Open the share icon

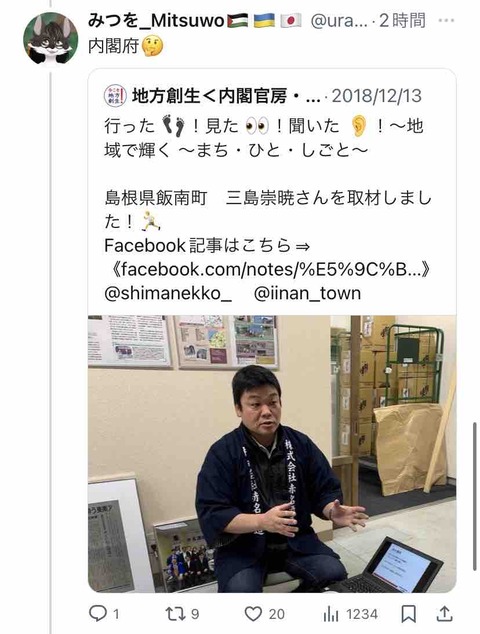pyautogui.click(x=444, y=614)
